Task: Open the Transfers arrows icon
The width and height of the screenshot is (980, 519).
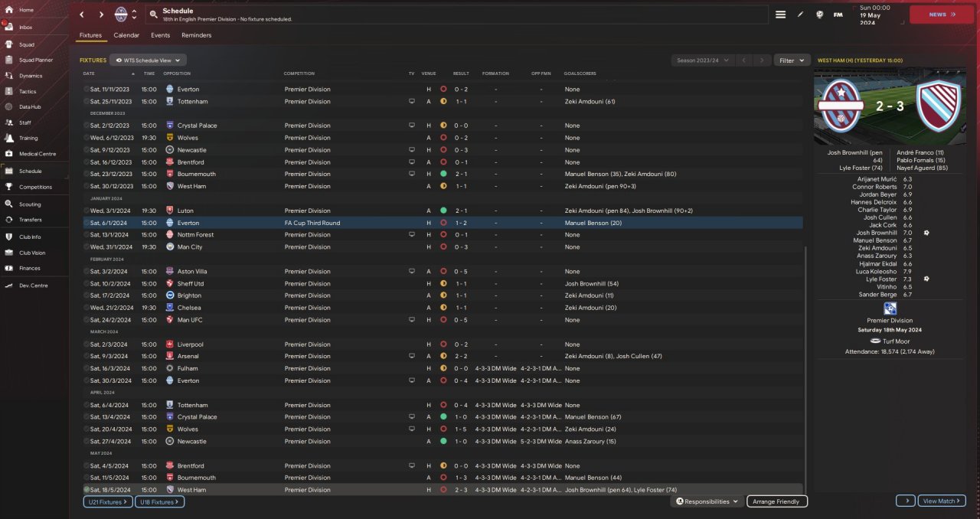Action: point(9,220)
